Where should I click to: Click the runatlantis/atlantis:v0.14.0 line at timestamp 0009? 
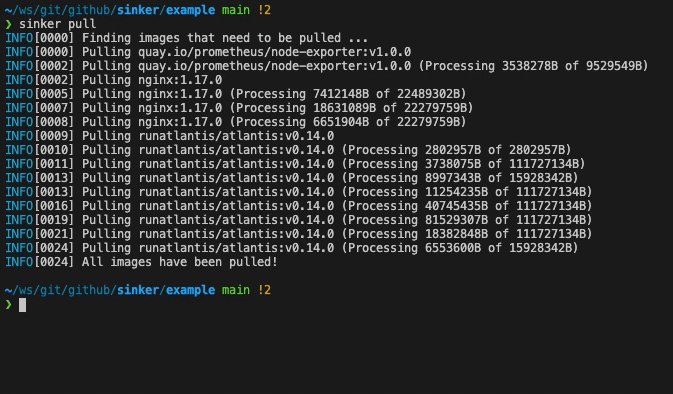170,136
